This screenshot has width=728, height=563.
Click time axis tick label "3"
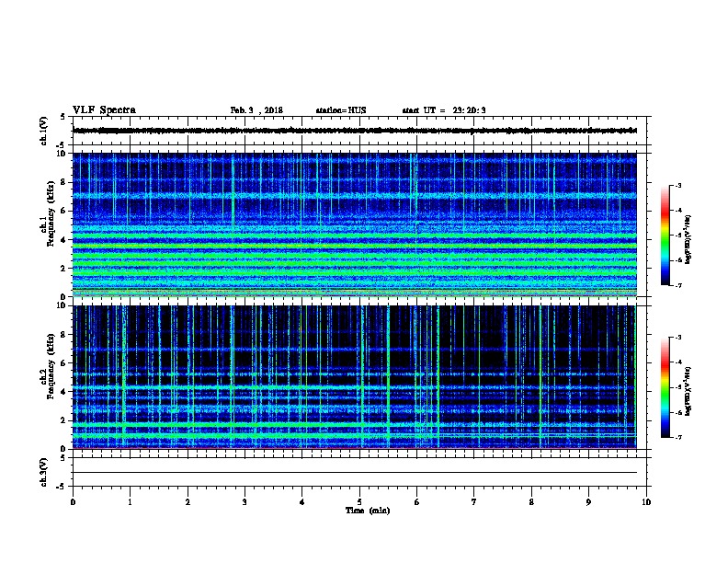[245, 502]
